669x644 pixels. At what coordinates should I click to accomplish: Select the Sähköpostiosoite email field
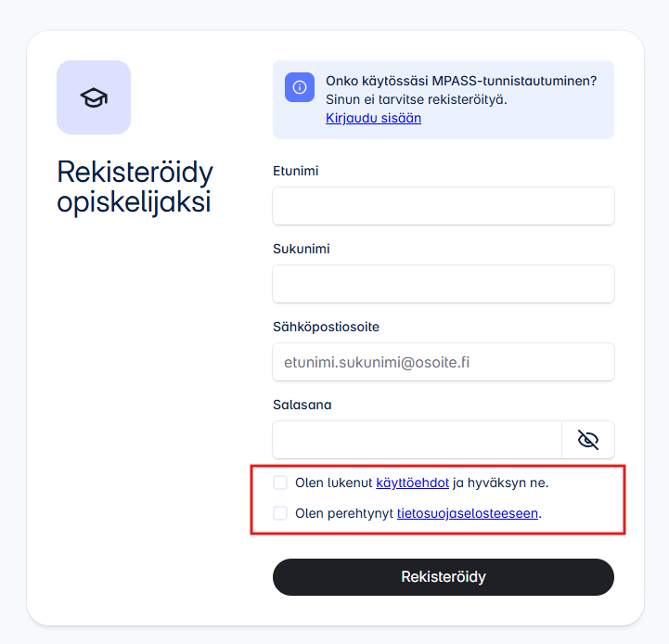tap(444, 362)
